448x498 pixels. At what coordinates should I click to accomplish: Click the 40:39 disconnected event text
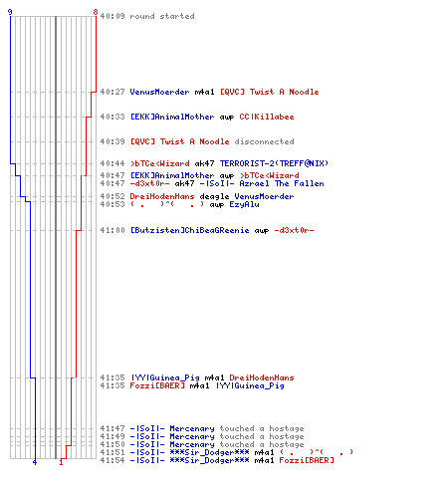coord(264,141)
